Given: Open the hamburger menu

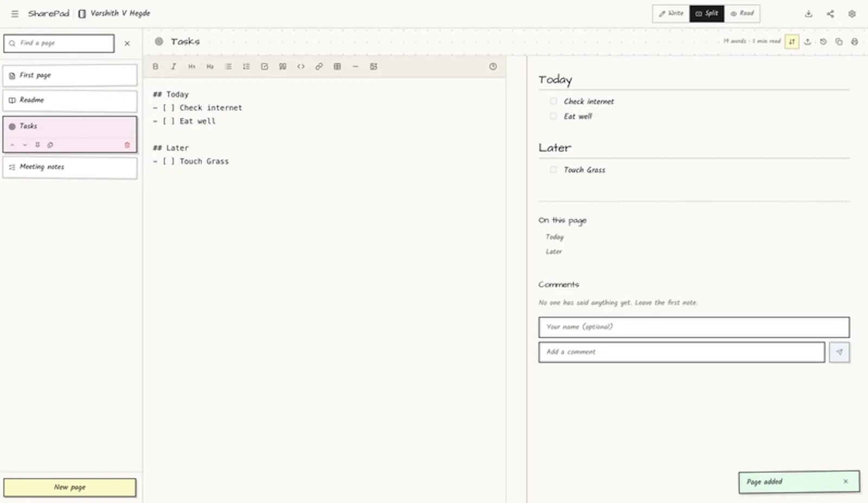Looking at the screenshot, I should click(x=15, y=14).
